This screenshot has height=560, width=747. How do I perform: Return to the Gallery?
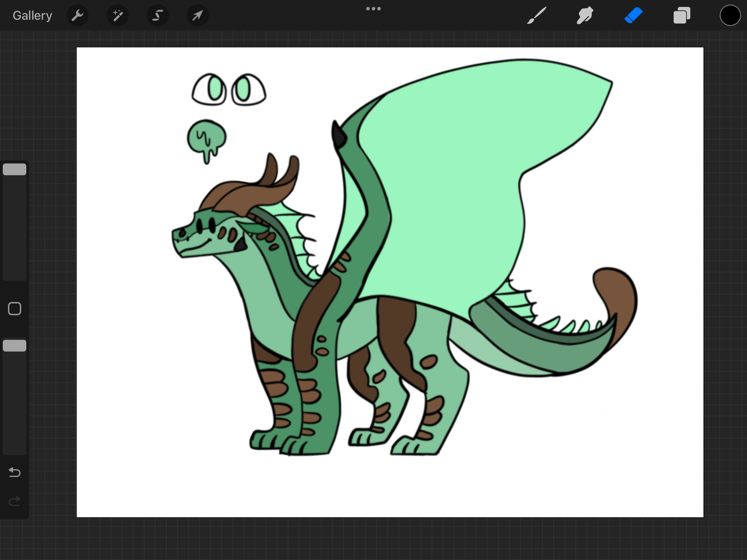[x=33, y=16]
